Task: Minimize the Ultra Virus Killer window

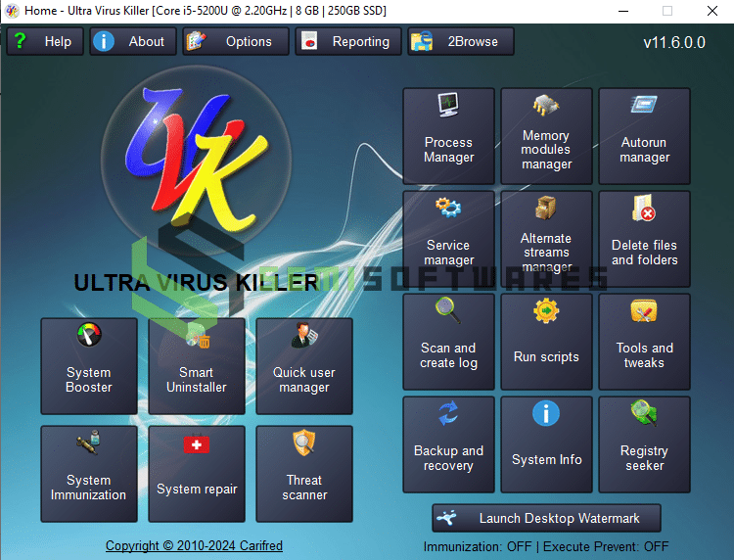Action: 623,11
